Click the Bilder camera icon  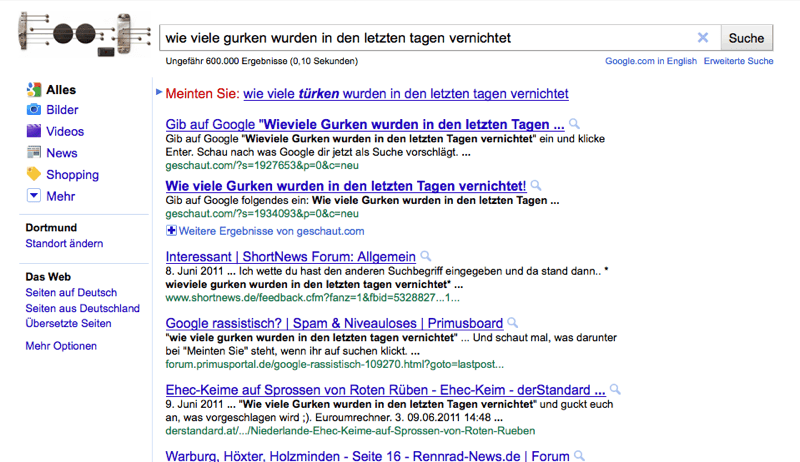pos(34,110)
